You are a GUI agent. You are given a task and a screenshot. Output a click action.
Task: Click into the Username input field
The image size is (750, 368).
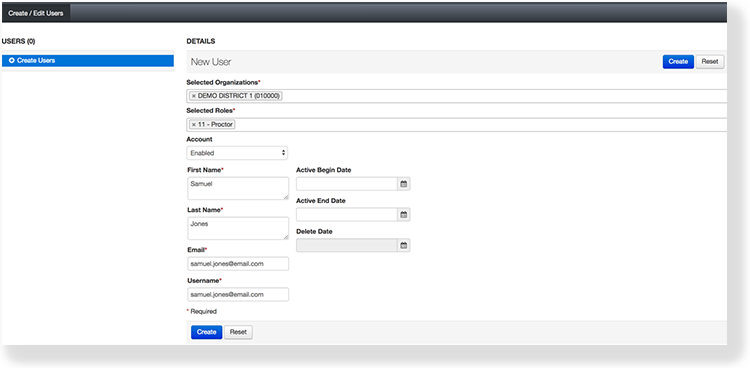click(x=238, y=294)
